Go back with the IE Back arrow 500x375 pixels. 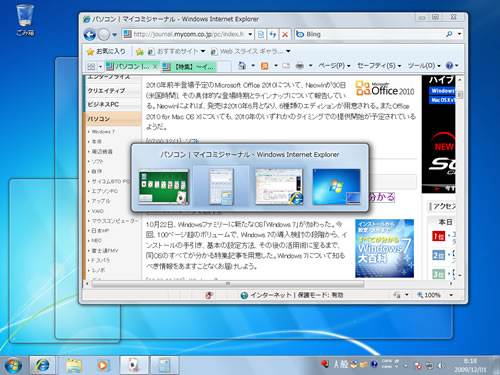(90, 34)
